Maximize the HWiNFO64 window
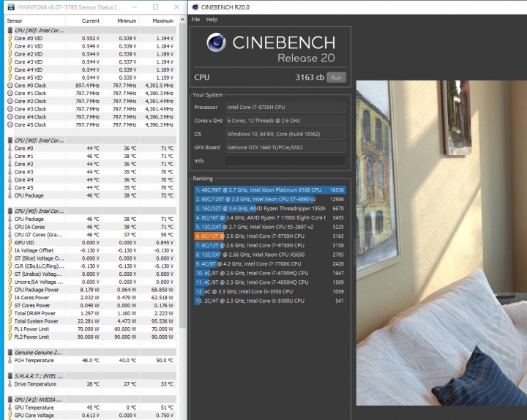Screen dimensions: 527x420 [x=155, y=7]
